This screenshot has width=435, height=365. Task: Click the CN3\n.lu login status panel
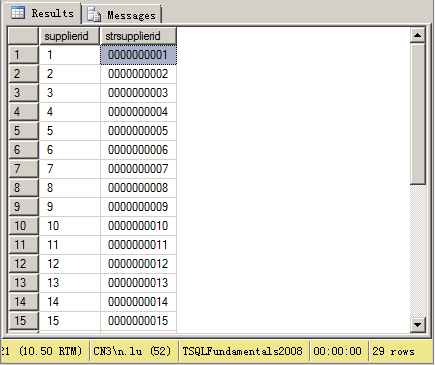pos(133,351)
